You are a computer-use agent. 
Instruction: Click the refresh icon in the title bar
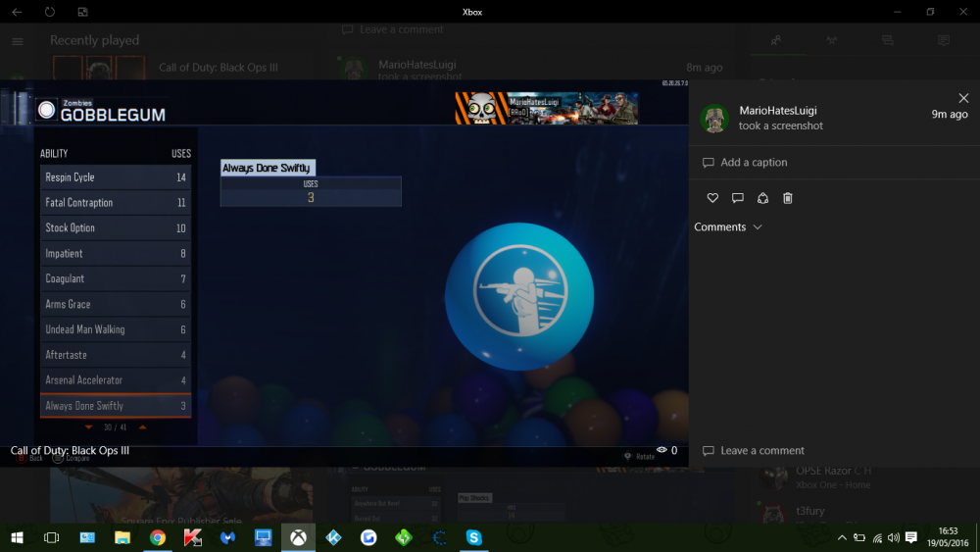(x=49, y=12)
